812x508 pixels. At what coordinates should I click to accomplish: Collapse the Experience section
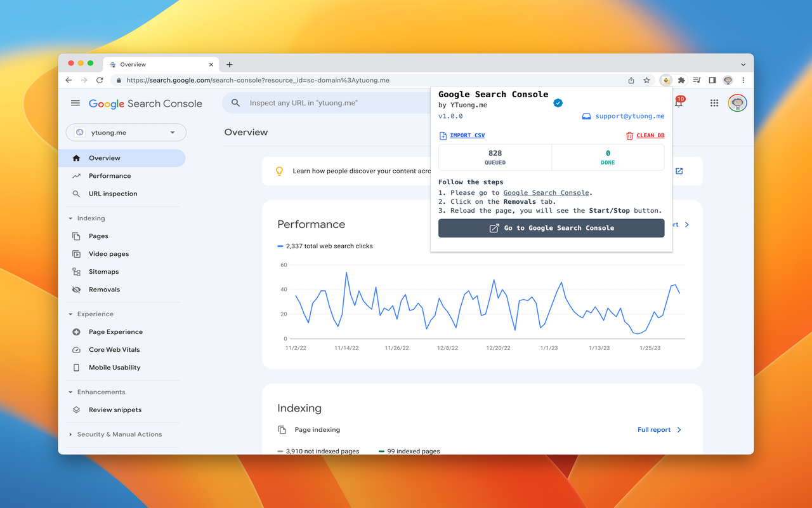[70, 314]
